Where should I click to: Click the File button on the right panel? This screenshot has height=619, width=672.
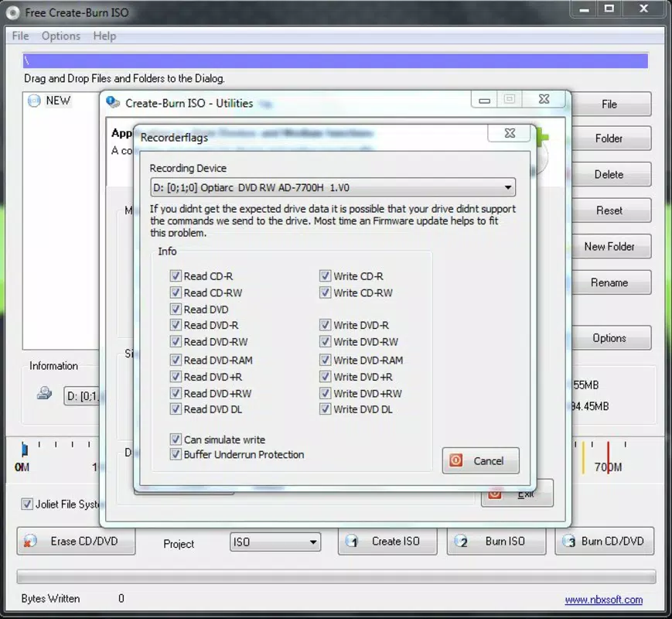611,104
